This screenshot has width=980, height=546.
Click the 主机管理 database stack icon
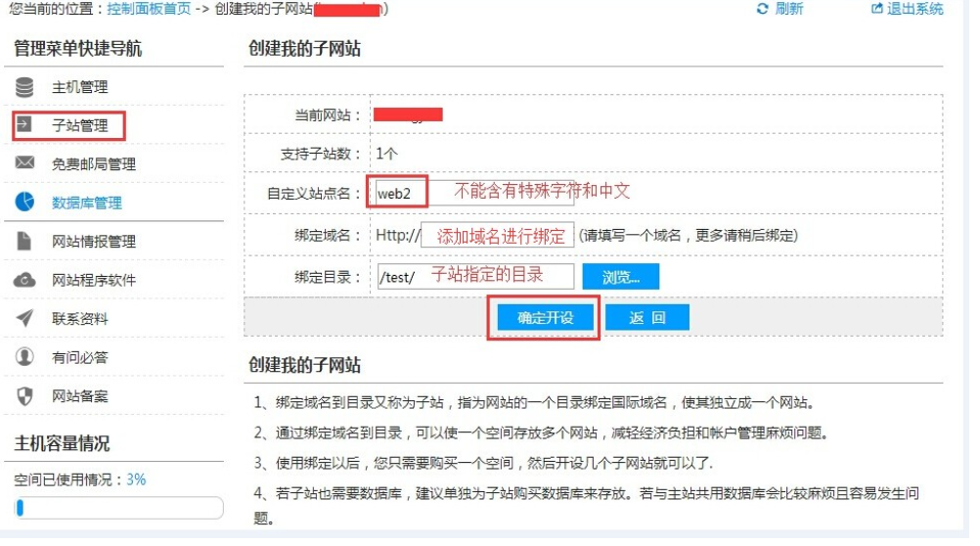(x=24, y=87)
